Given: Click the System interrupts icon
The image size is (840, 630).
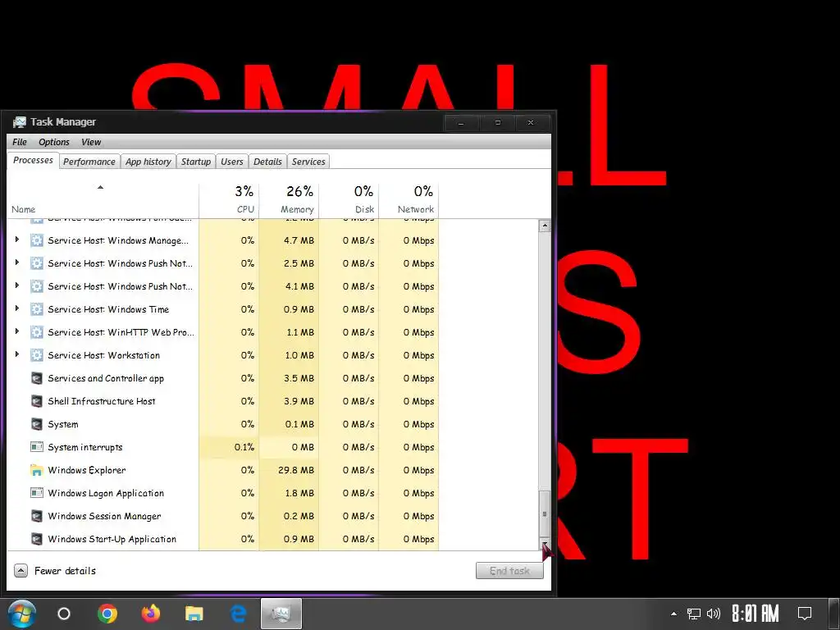Looking at the screenshot, I should (x=36, y=447).
